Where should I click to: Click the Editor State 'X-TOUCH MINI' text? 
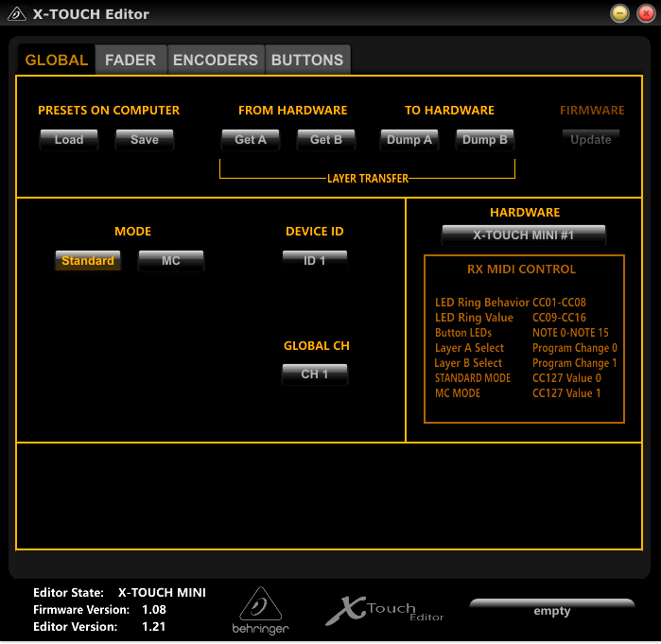click(162, 593)
